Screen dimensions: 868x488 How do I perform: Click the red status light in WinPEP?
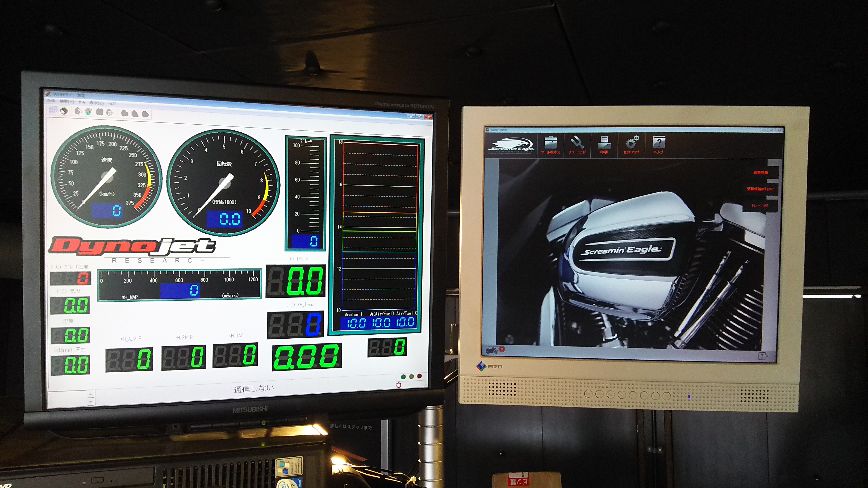click(x=420, y=376)
